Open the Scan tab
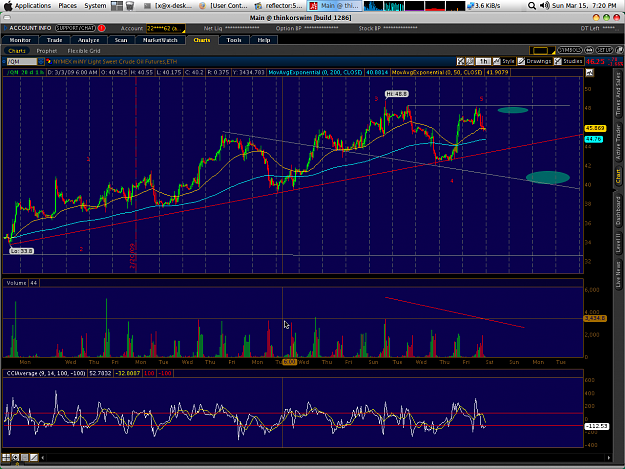 click(x=121, y=40)
